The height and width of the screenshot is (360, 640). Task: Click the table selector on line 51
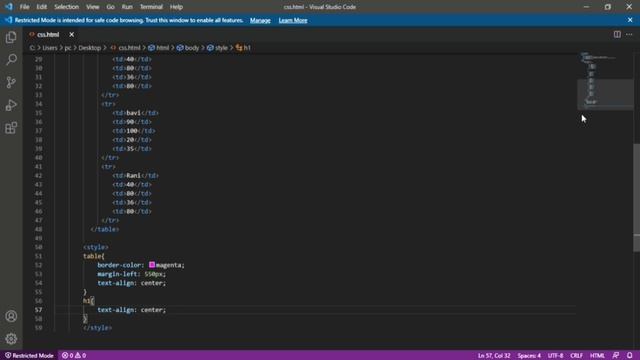92,256
